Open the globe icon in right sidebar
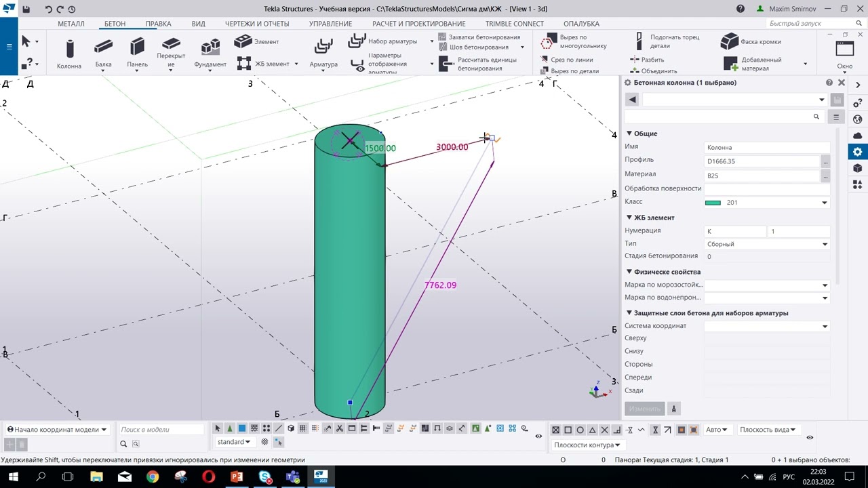Viewport: 868px width, 488px height. 857,119
